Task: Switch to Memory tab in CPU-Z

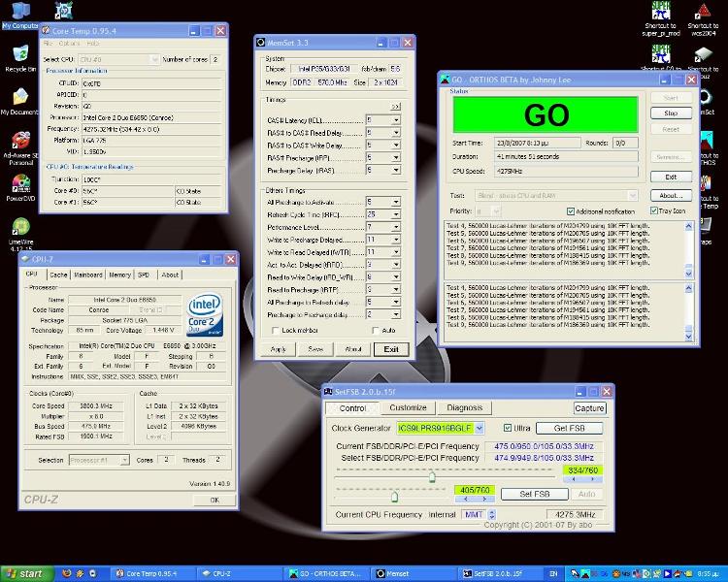Action: 119,275
